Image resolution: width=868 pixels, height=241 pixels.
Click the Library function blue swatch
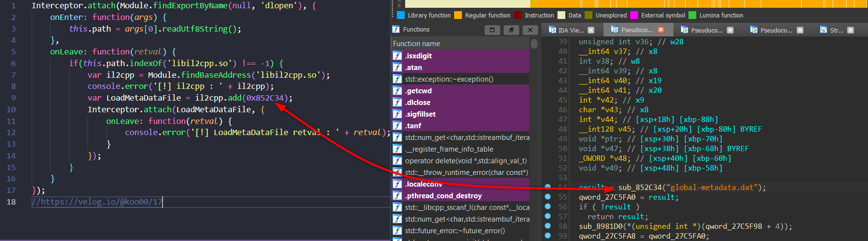[401, 15]
